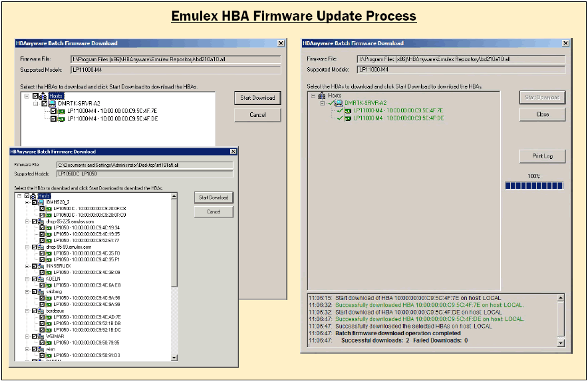Click the salzburg host computer icon

41,292
